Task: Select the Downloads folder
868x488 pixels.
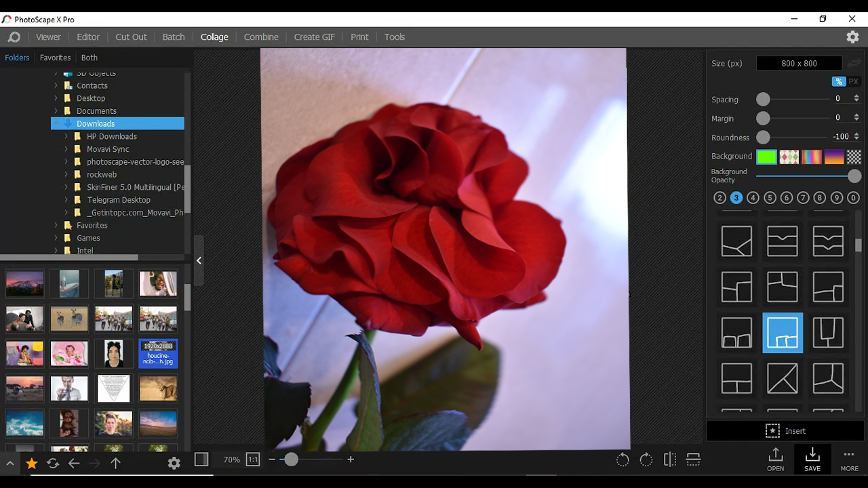Action: coord(117,124)
